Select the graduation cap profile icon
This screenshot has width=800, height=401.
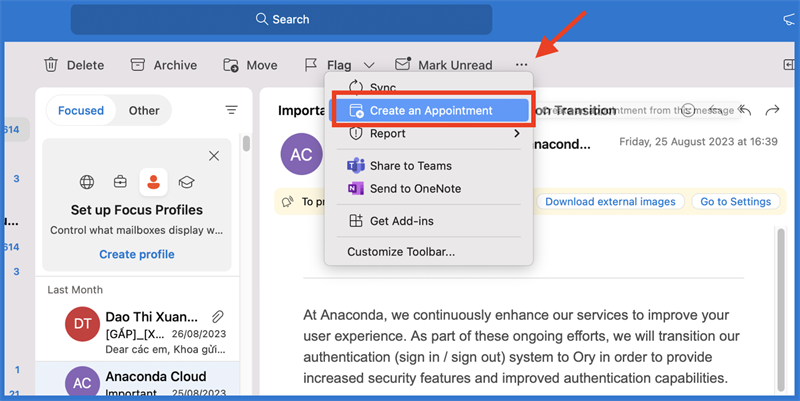click(187, 182)
